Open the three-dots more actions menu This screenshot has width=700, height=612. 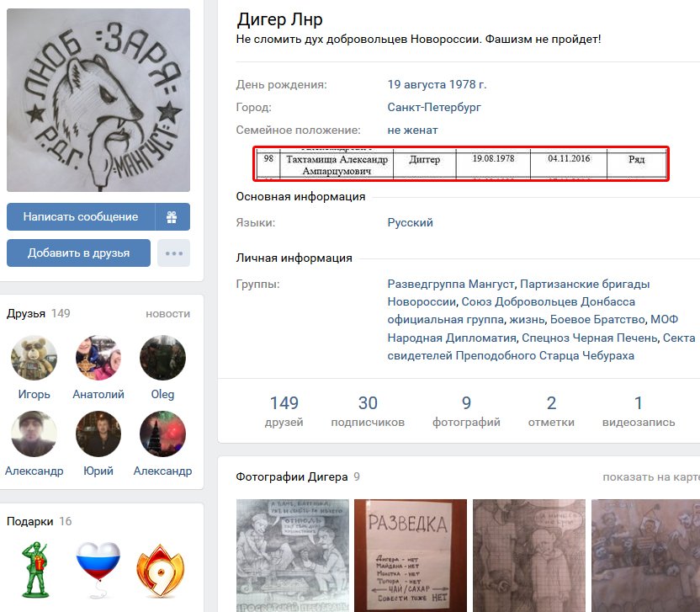(173, 253)
